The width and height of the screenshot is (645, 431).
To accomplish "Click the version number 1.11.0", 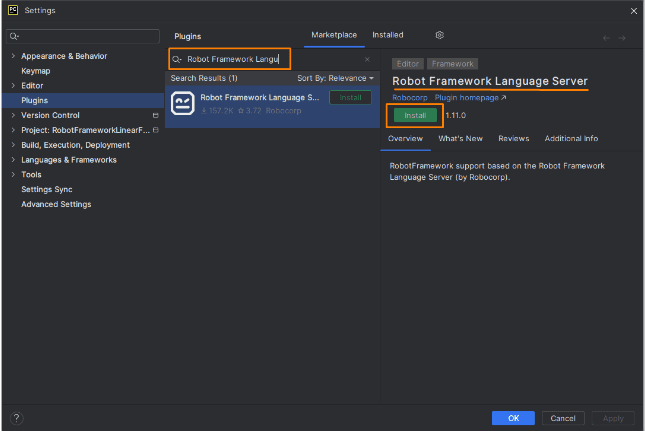I will pyautogui.click(x=456, y=116).
